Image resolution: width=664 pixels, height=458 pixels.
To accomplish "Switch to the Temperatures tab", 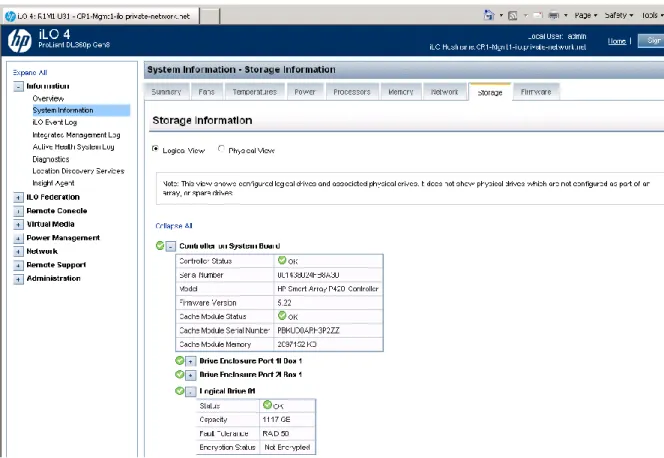I will point(255,92).
